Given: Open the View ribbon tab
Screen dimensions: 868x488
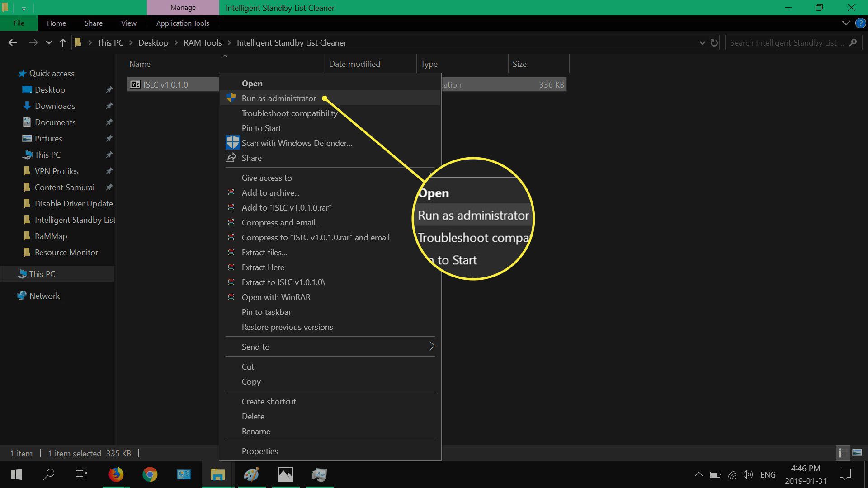Looking at the screenshot, I should tap(129, 23).
